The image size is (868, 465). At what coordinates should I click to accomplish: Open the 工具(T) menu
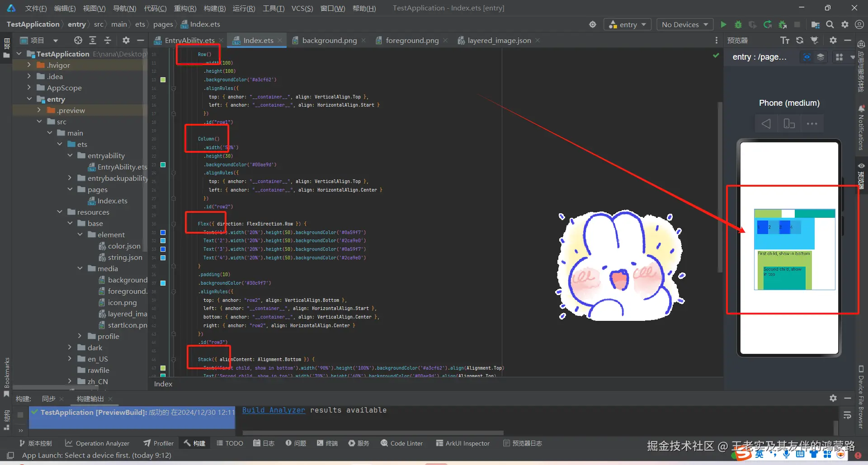point(274,8)
